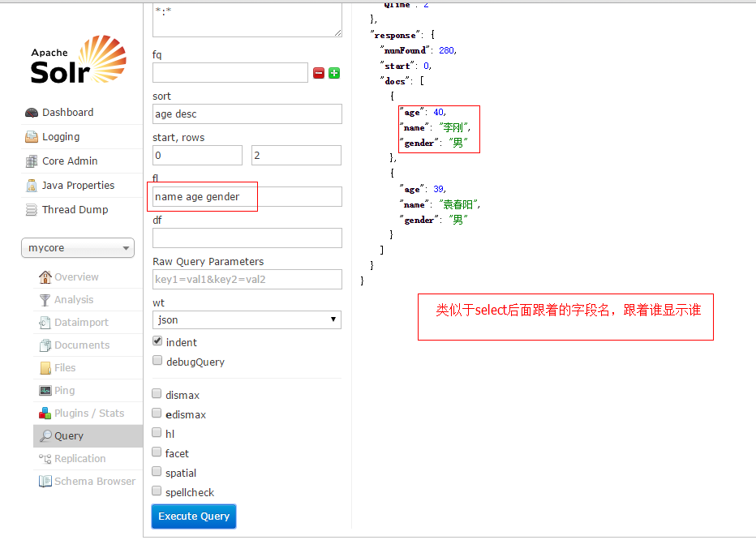The image size is (756, 540).
Task: Open Core Admin panel
Action: (x=31, y=161)
